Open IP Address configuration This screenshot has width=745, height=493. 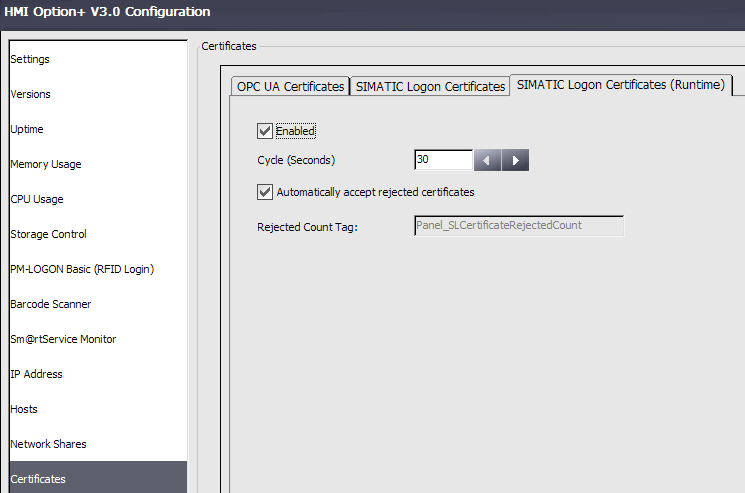[36, 374]
